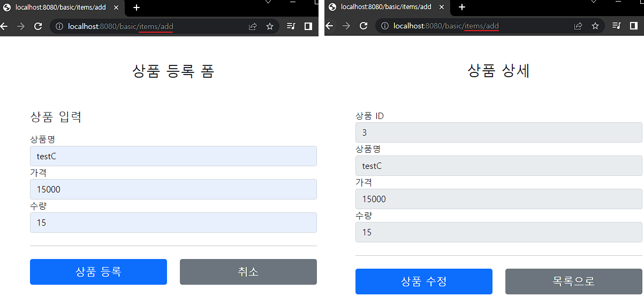Viewport: 644px width, 296px height.
Task: Close the right browser's items/add tab
Action: 442,8
